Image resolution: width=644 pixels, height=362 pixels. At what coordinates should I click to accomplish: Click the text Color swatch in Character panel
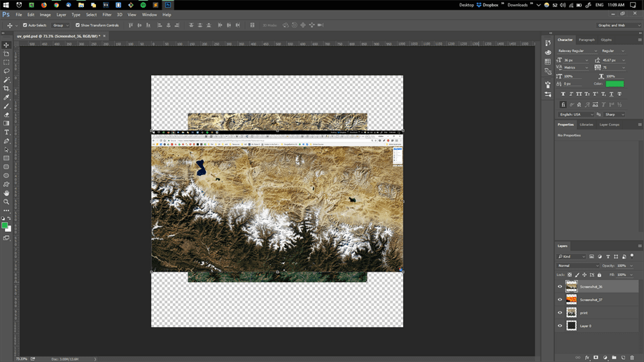pos(615,84)
